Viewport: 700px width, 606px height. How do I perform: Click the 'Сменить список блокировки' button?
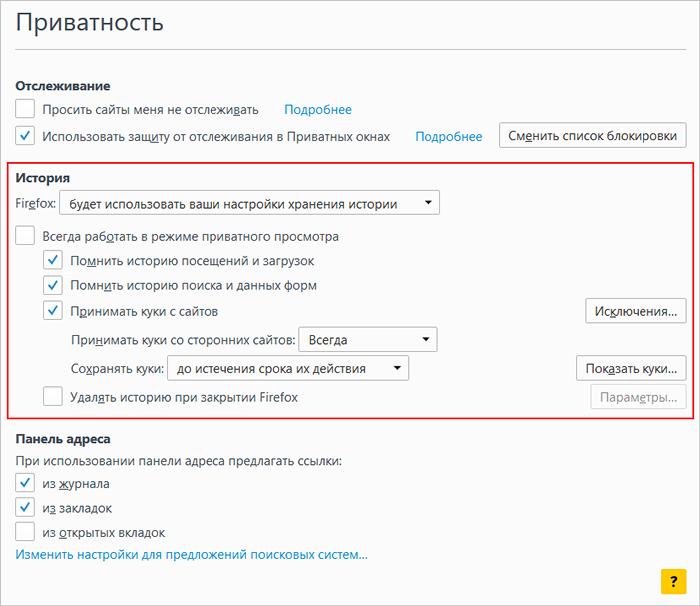(592, 135)
